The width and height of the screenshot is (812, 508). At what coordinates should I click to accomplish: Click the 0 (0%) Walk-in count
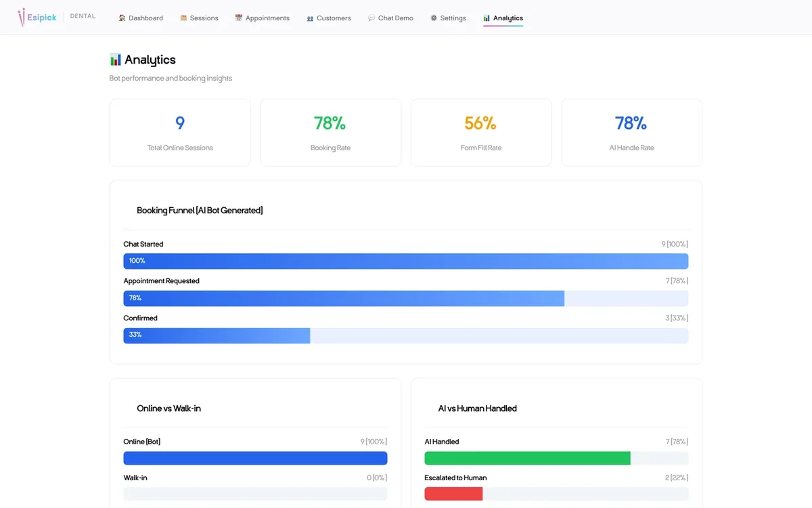[377, 478]
